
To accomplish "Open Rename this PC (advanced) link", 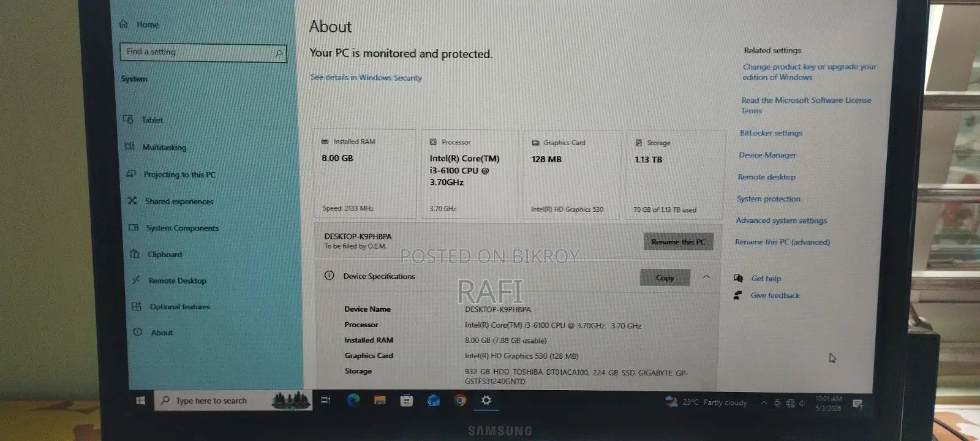I will click(782, 242).
